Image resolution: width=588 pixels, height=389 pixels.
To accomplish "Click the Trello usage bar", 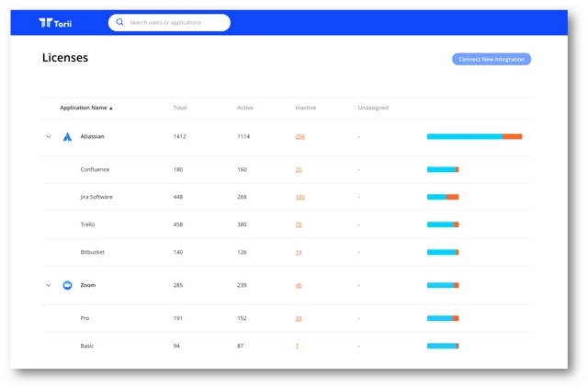I will coord(443,224).
